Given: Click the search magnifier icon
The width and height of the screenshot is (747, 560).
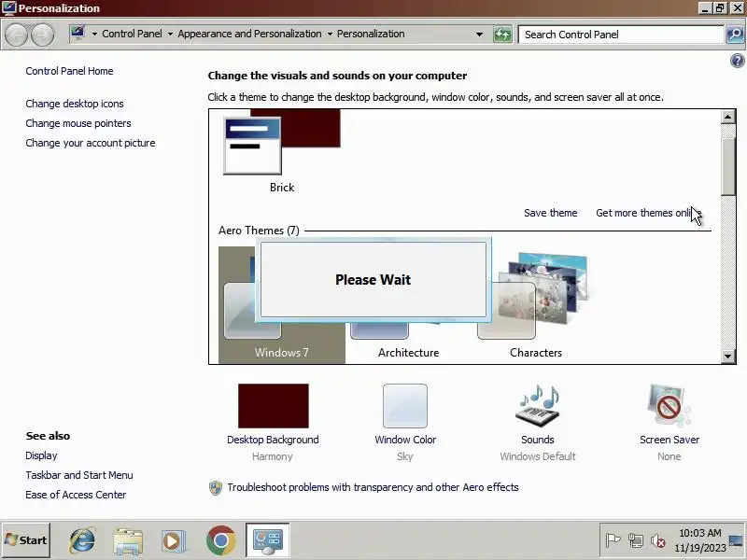Looking at the screenshot, I should tap(735, 35).
